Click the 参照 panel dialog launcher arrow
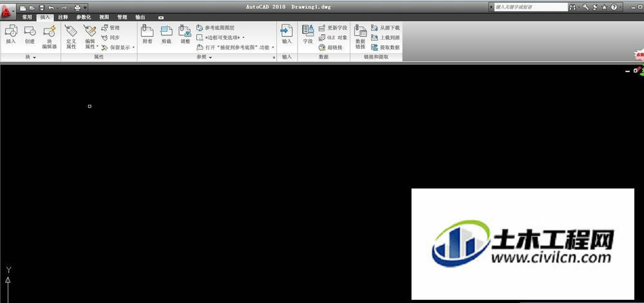644x303 pixels. coord(274,58)
